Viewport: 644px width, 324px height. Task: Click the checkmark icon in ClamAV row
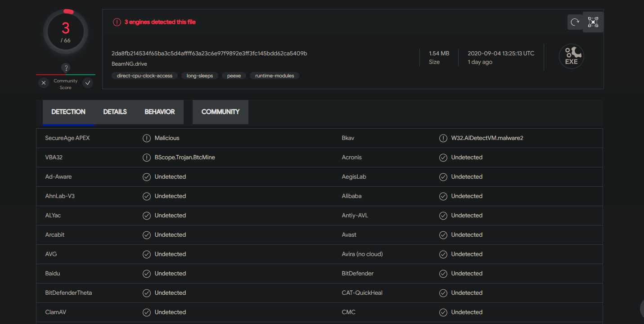pos(147,312)
